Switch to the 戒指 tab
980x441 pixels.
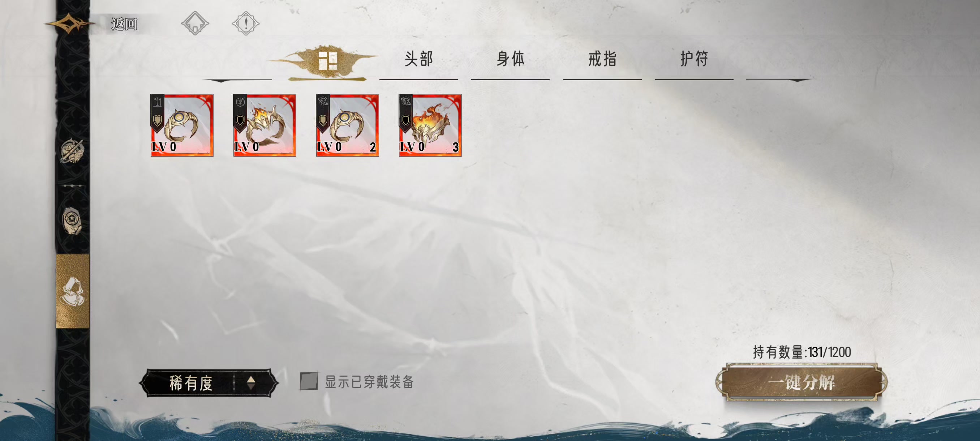[x=602, y=59]
